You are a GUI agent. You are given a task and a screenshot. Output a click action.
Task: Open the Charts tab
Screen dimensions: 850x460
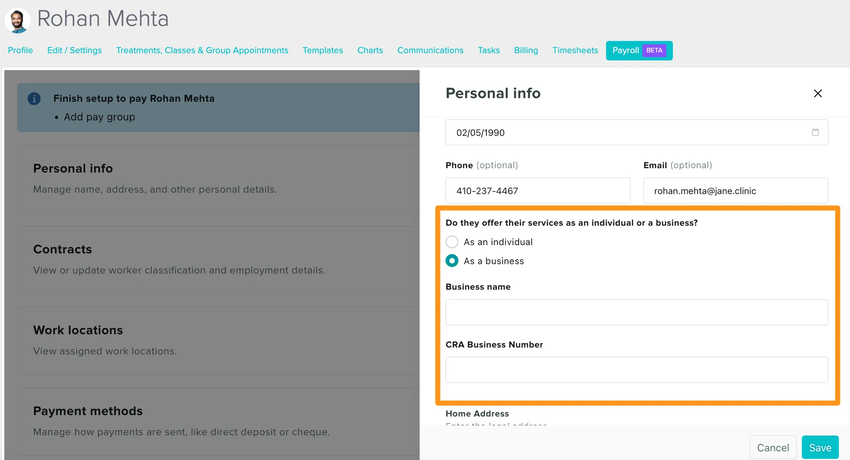coord(370,50)
